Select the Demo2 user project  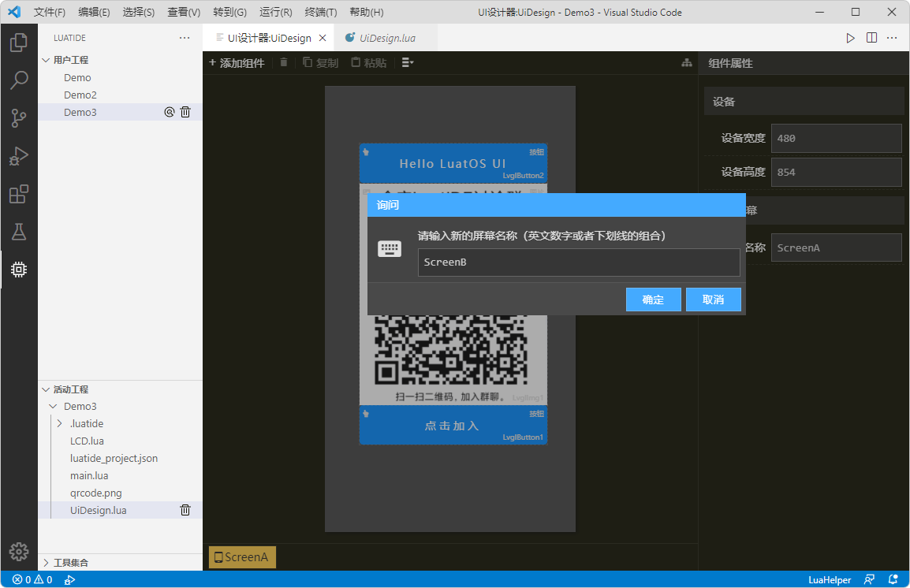point(120,95)
